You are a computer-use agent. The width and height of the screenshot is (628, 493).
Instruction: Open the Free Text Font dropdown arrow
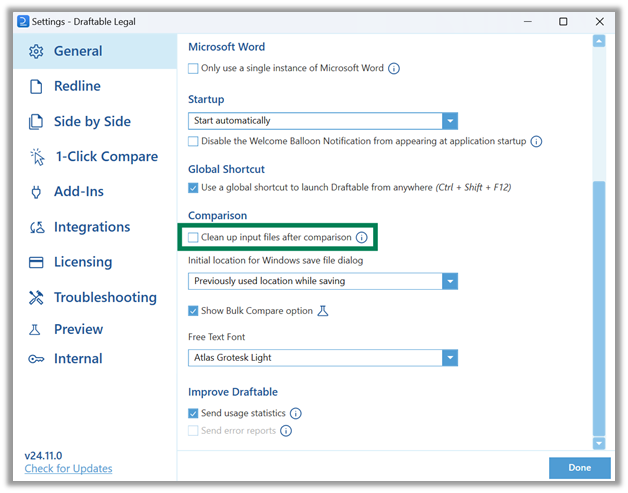450,358
